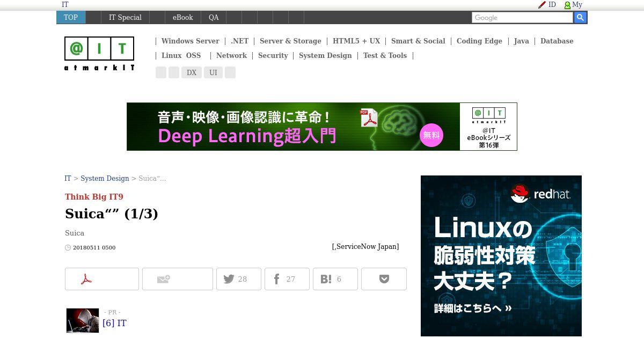
Task: Open Java category
Action: [x=521, y=41]
